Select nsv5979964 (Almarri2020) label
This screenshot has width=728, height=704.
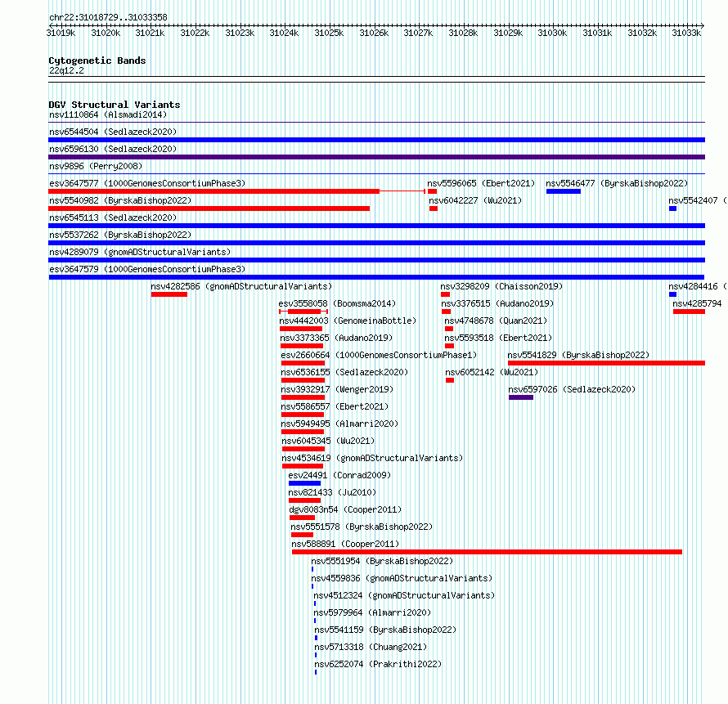[x=372, y=612]
